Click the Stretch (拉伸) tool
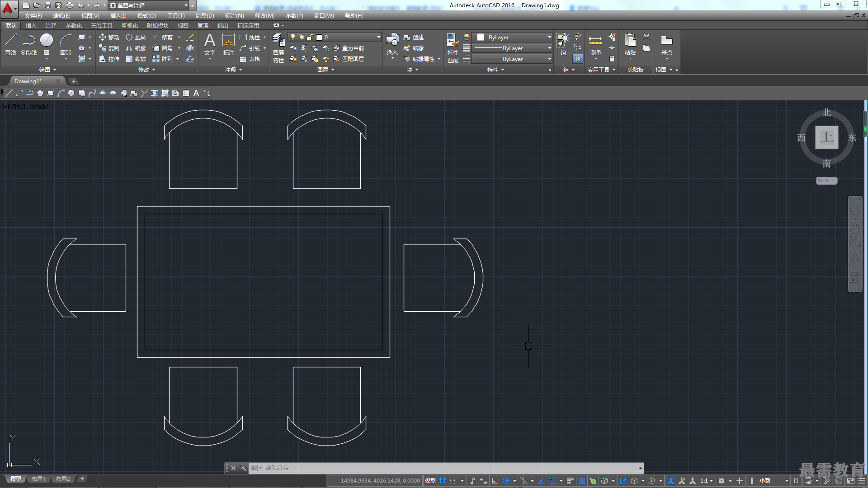Image resolution: width=868 pixels, height=488 pixels. 109,59
